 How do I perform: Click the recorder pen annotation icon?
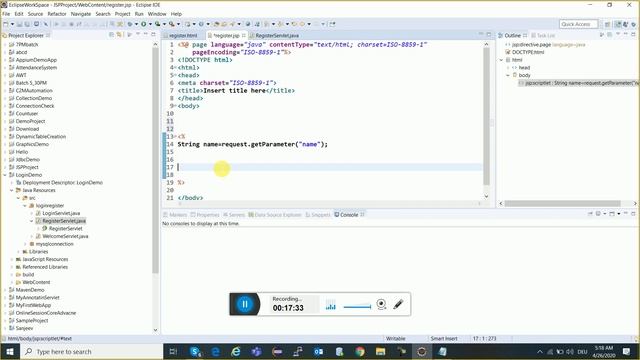pos(398,304)
